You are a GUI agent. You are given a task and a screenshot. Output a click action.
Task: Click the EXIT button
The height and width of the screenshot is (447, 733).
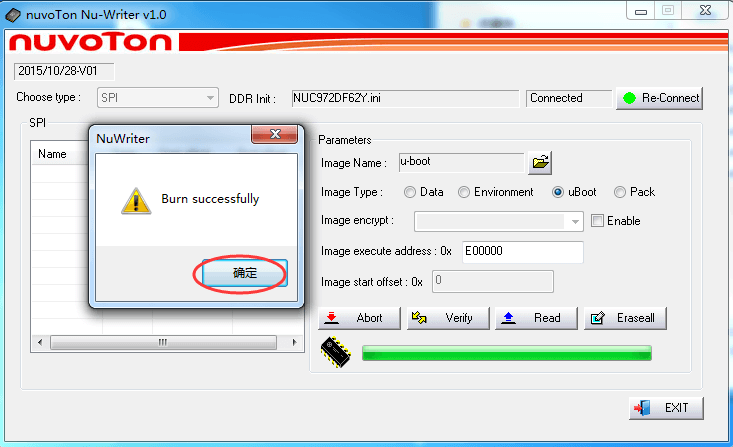pos(666,408)
